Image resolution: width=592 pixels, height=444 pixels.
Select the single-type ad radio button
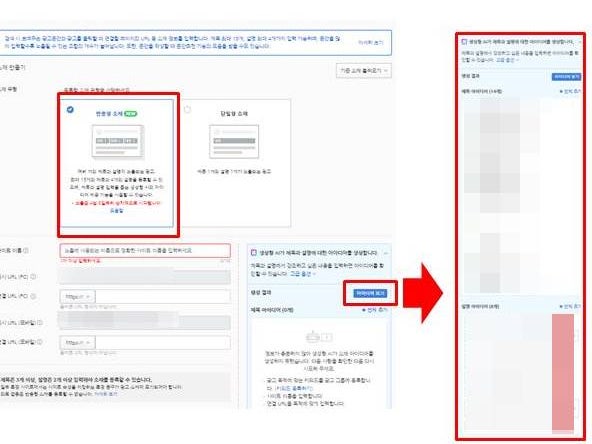188,109
